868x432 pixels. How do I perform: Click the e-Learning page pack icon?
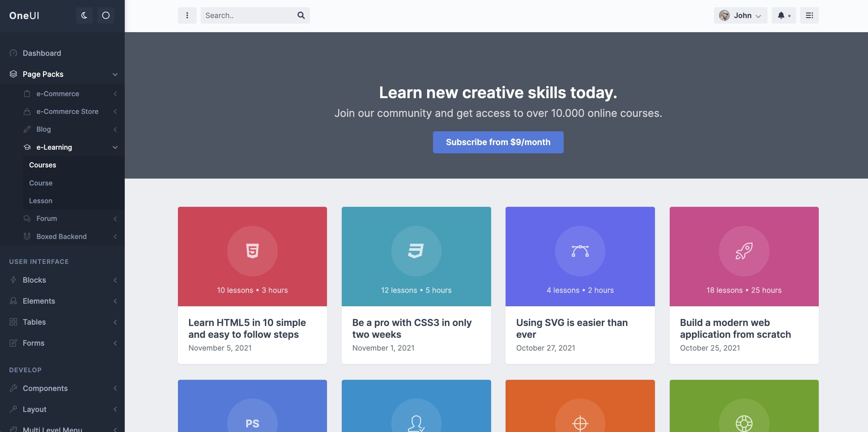[x=27, y=147]
